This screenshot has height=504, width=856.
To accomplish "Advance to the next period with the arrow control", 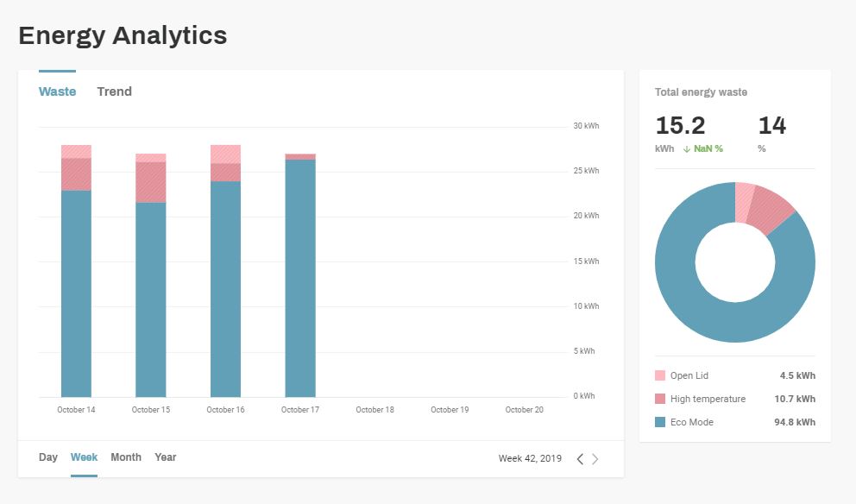I will pyautogui.click(x=595, y=458).
